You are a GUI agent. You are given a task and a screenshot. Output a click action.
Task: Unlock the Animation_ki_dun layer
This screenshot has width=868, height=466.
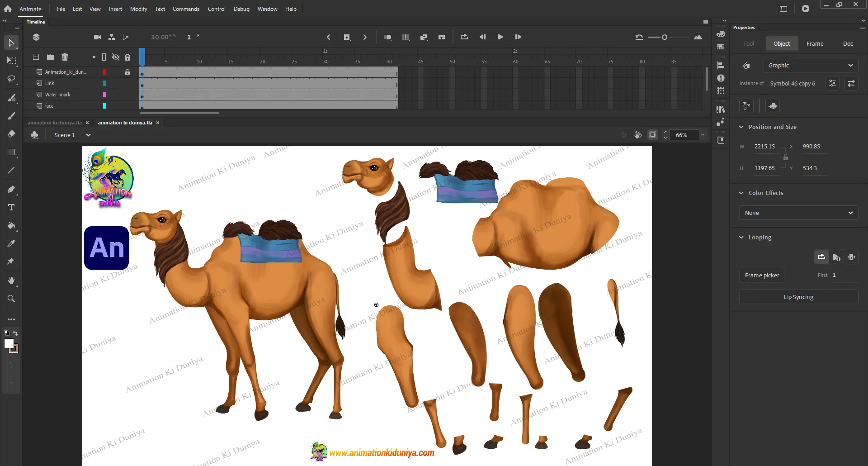[127, 72]
